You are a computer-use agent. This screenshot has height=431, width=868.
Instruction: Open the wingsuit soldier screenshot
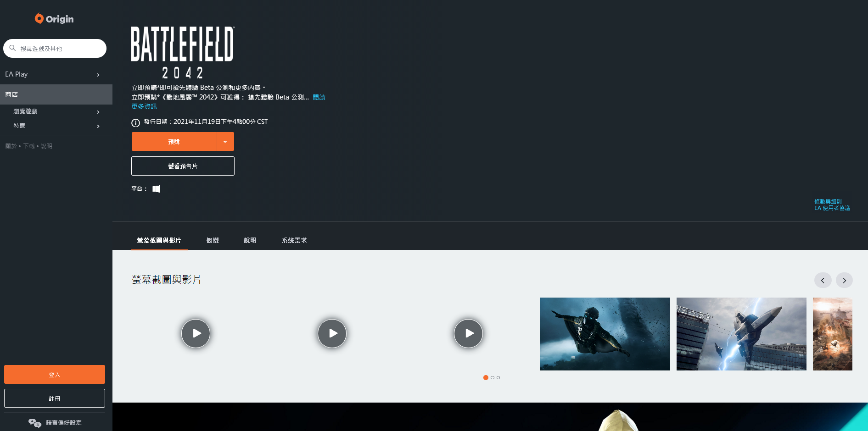coord(605,334)
